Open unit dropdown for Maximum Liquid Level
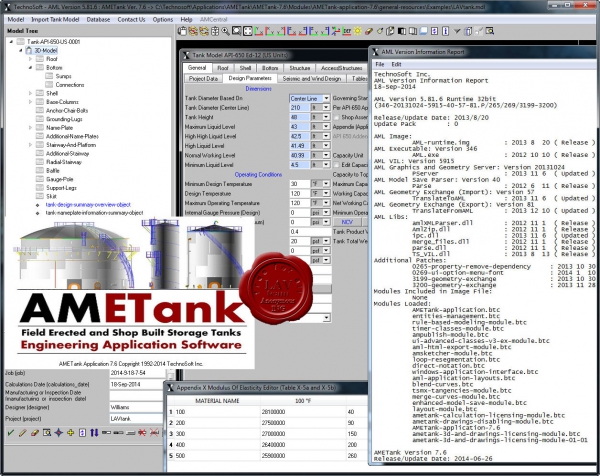Screen dimensions: 600x476 click(x=326, y=127)
